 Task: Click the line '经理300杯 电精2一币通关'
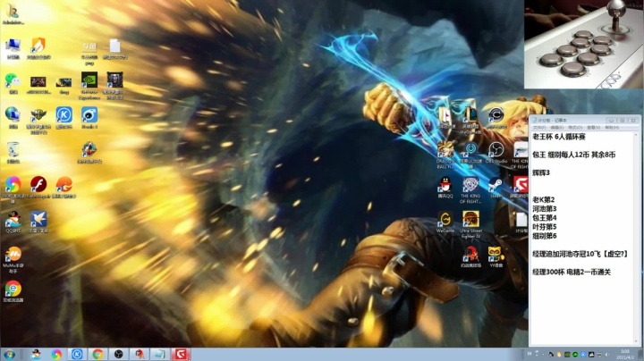(572, 272)
